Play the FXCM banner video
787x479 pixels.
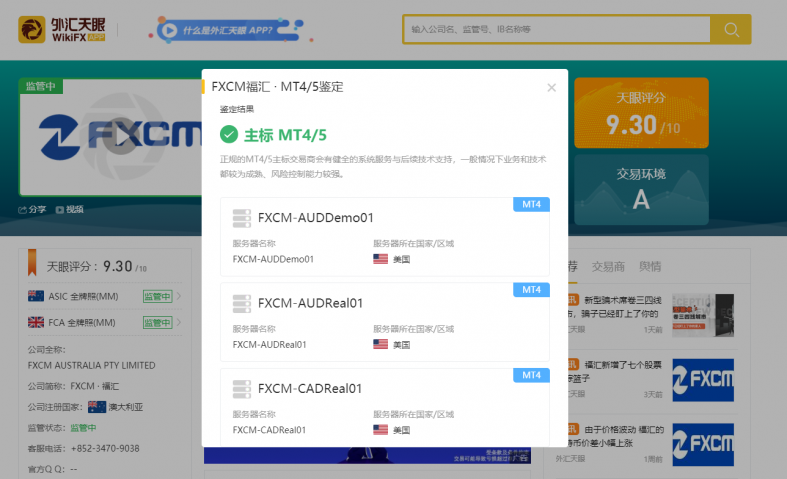pos(120,136)
